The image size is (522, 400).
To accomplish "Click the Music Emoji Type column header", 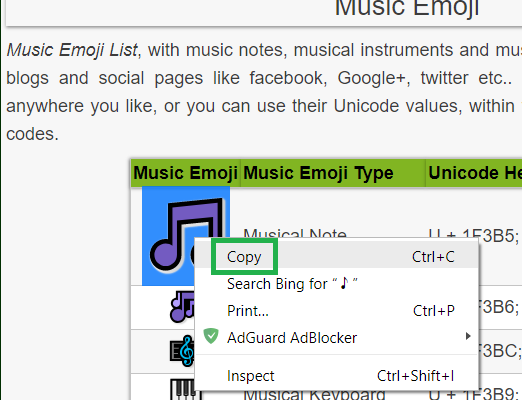I will pyautogui.click(x=318, y=173).
